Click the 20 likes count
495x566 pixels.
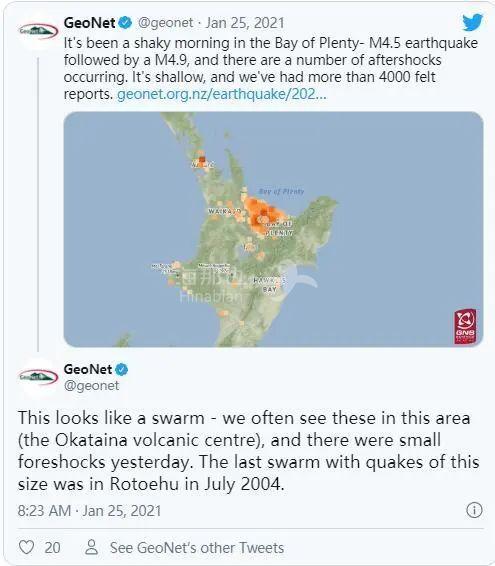(52, 548)
